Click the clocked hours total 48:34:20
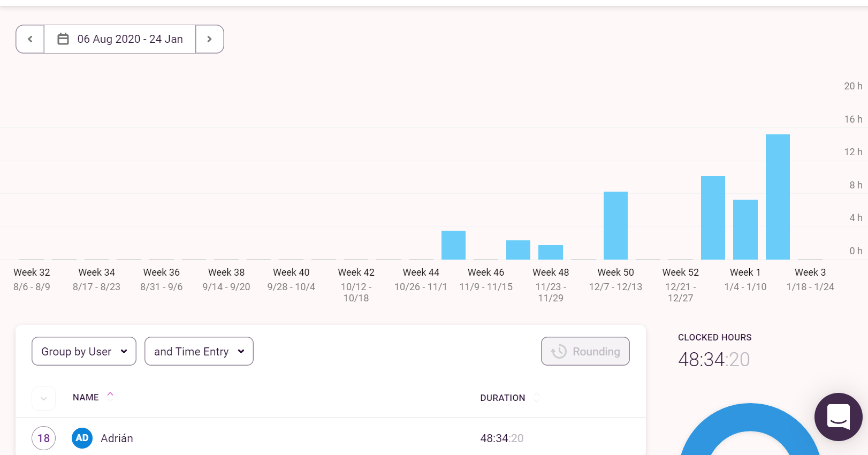This screenshot has height=455, width=868. 714,359
